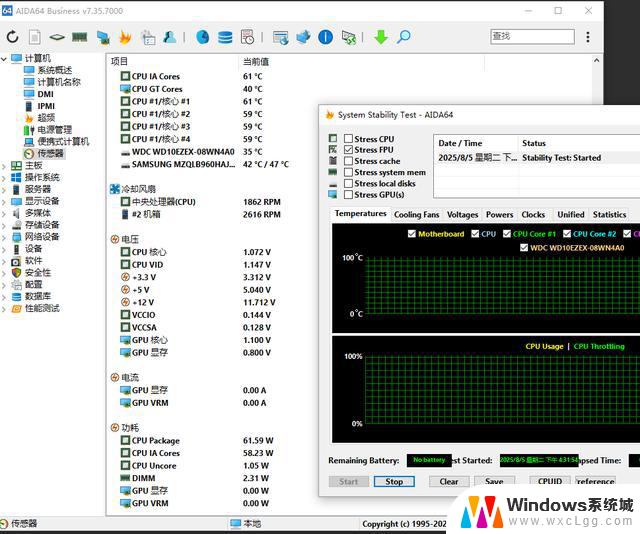Screen dimensions: 640x534
Task: Select IPMI in the sidebar tree
Action: coord(46,106)
